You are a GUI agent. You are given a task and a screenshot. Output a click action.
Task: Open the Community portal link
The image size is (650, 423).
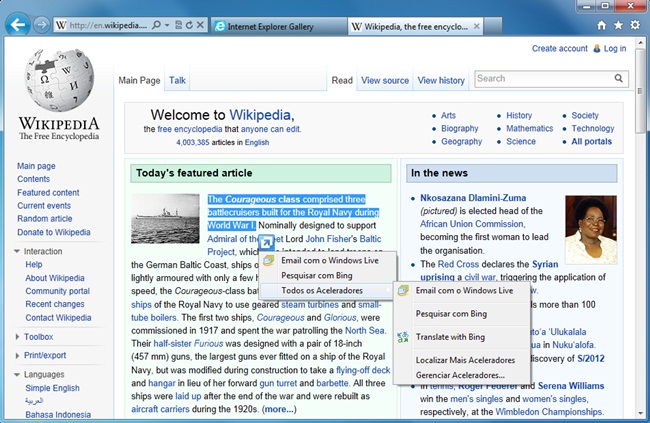(x=58, y=291)
